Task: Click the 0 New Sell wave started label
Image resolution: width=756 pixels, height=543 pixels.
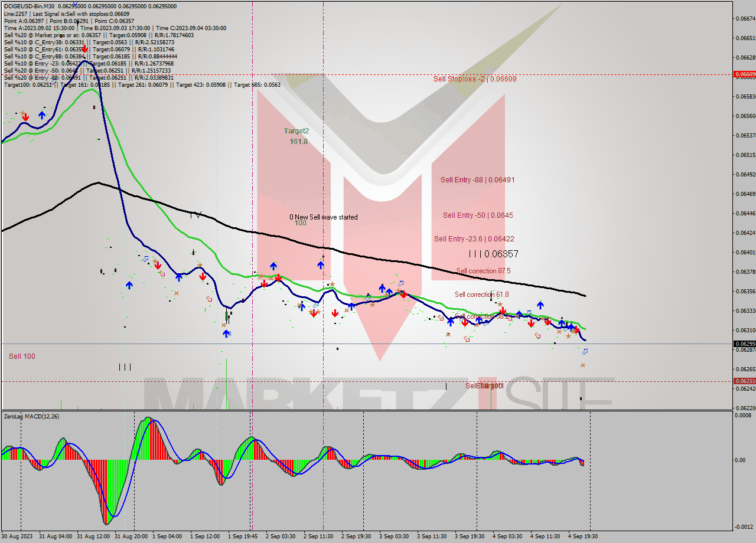Action: (323, 217)
